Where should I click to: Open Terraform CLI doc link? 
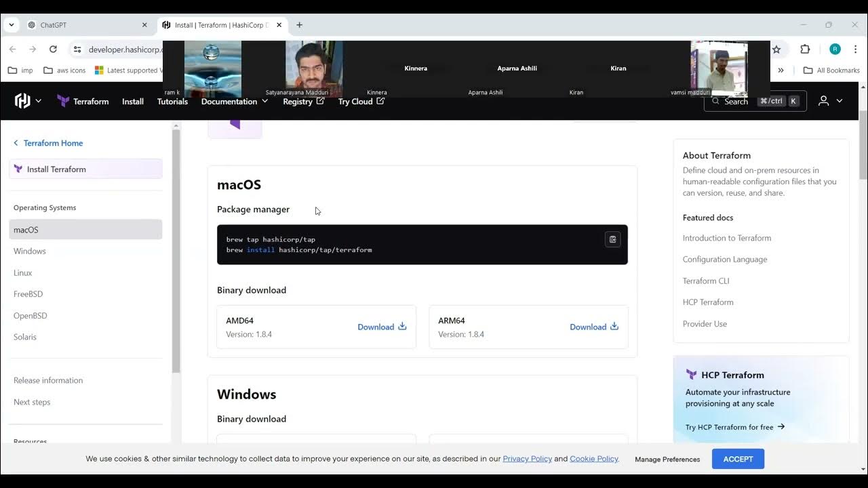click(x=706, y=281)
